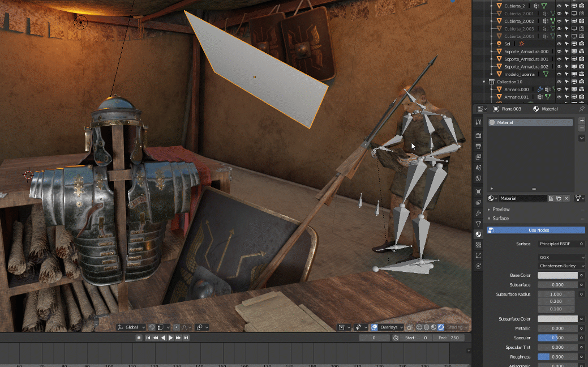Click the pin icon in properties header

click(x=582, y=109)
